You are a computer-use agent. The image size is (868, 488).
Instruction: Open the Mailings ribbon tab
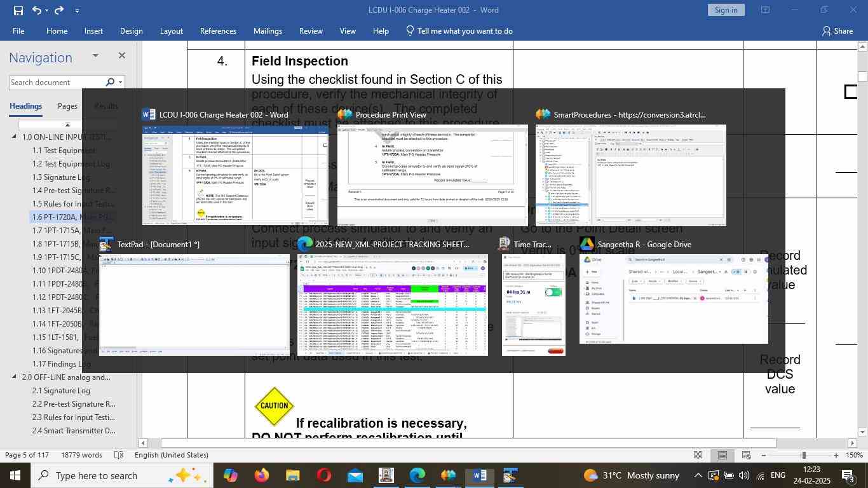[268, 30]
